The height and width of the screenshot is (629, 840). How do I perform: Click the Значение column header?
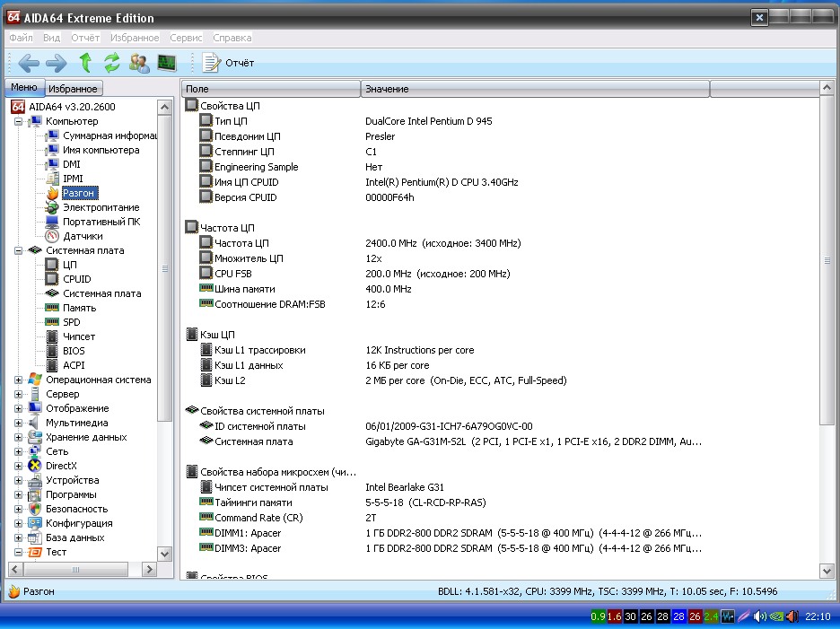(535, 89)
